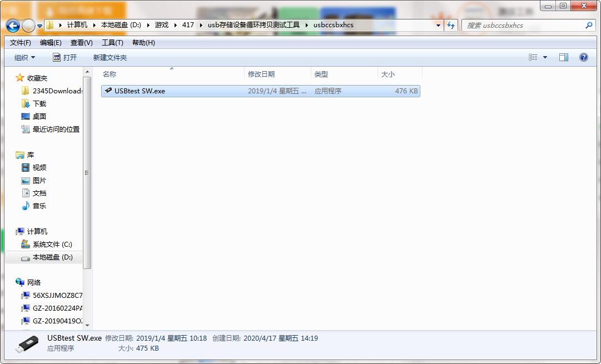
Task: Select 网络 in navigation pane
Action: pos(34,283)
